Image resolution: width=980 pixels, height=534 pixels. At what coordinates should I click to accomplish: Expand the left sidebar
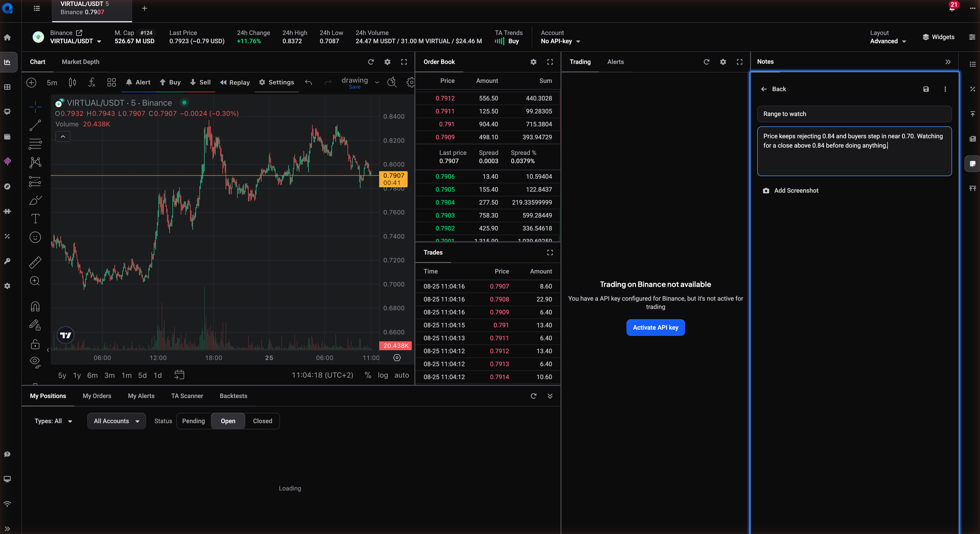click(x=7, y=528)
